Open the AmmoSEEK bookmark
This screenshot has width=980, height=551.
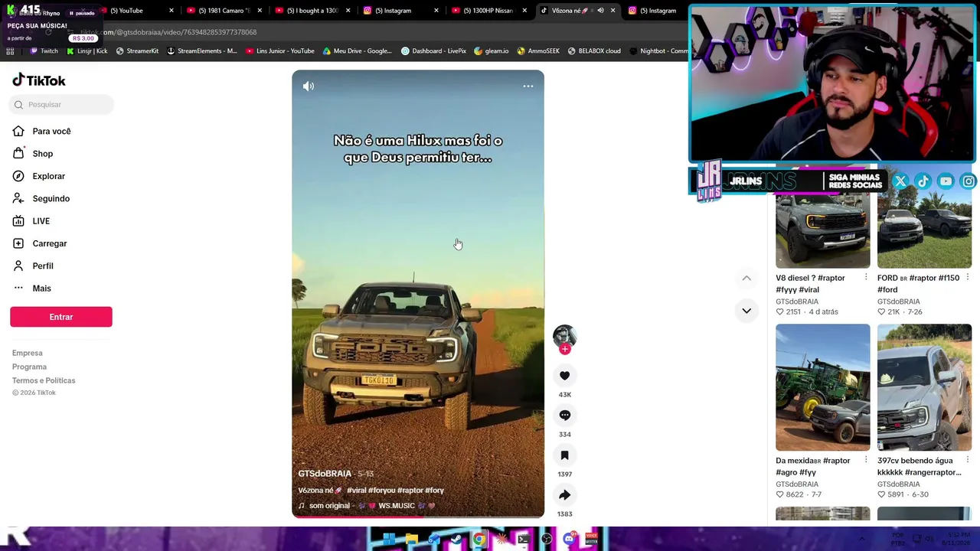click(538, 51)
